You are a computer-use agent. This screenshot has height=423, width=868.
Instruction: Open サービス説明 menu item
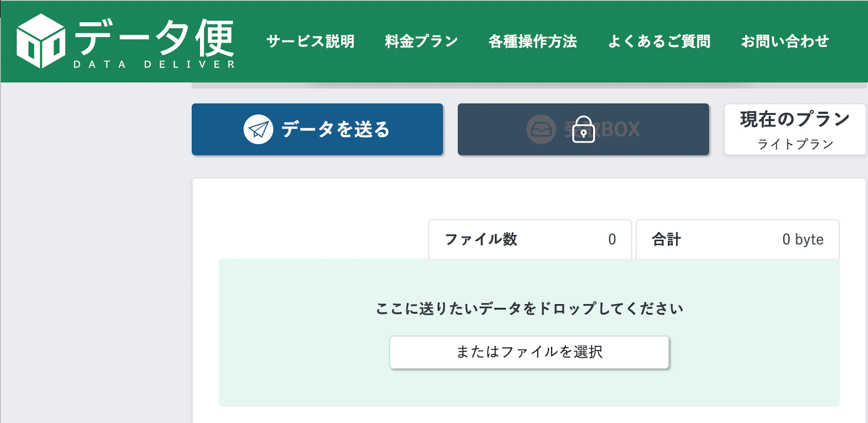(x=310, y=41)
